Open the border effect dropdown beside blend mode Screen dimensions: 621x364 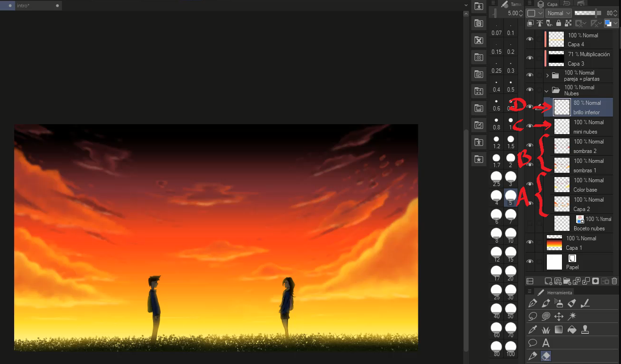click(535, 13)
